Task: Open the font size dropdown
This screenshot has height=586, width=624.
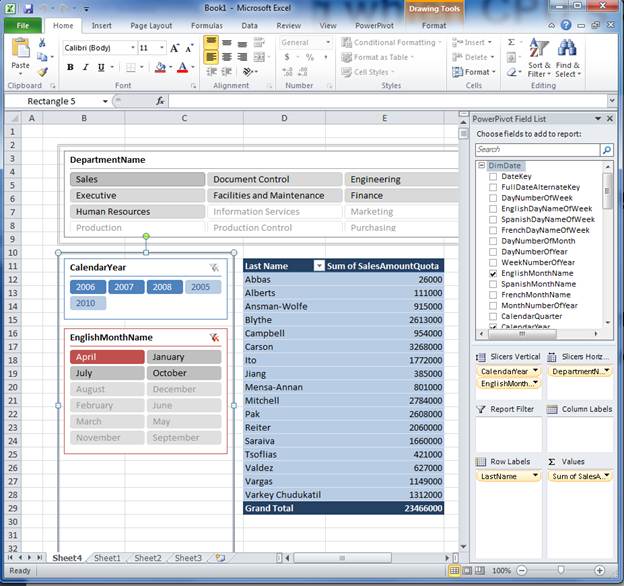Action: 162,48
